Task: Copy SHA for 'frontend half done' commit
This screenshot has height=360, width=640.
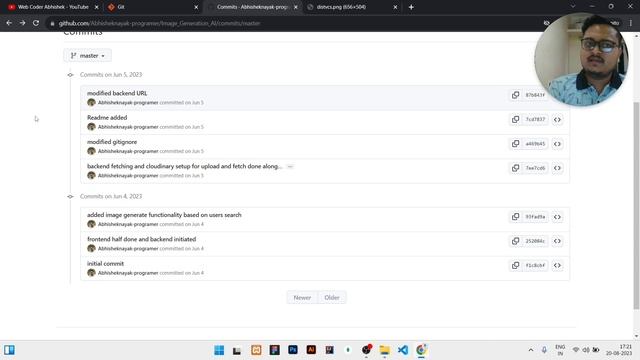Action: 516,241
